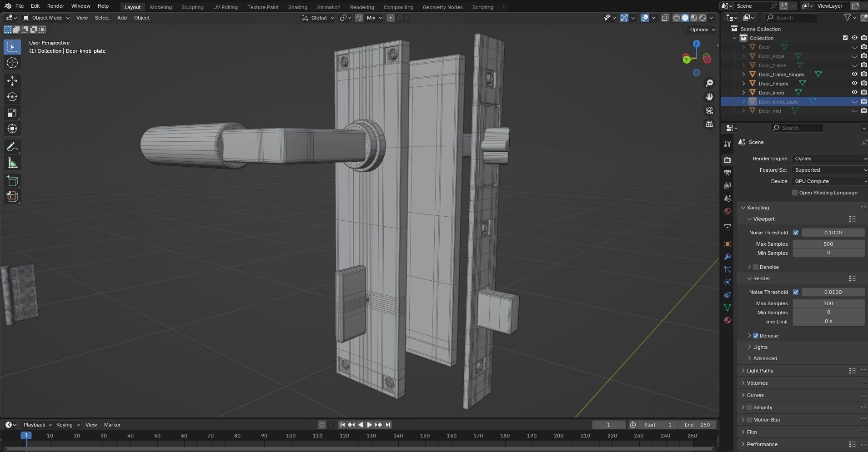
Task: Open the timeline Keying popover
Action: (67, 425)
